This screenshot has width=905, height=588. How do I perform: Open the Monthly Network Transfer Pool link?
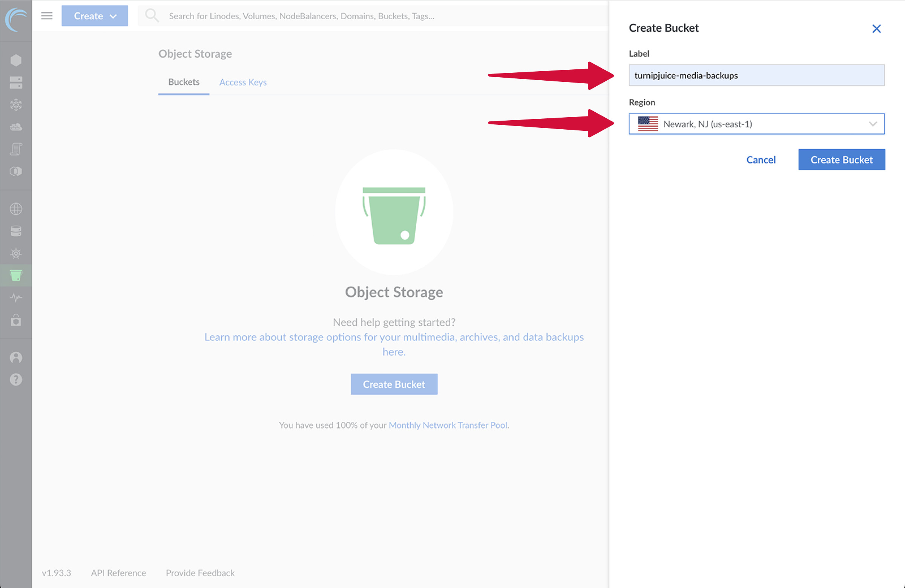click(448, 425)
